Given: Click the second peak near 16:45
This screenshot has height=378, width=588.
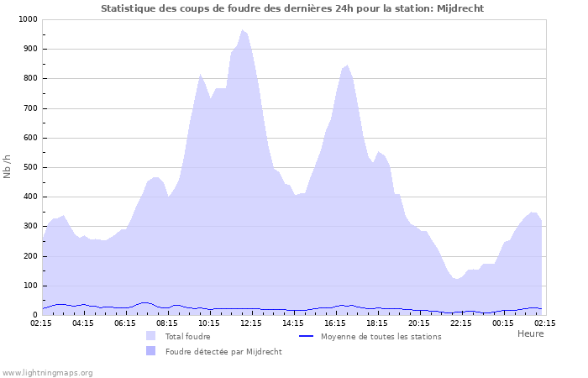Looking at the screenshot, I should point(347,65).
